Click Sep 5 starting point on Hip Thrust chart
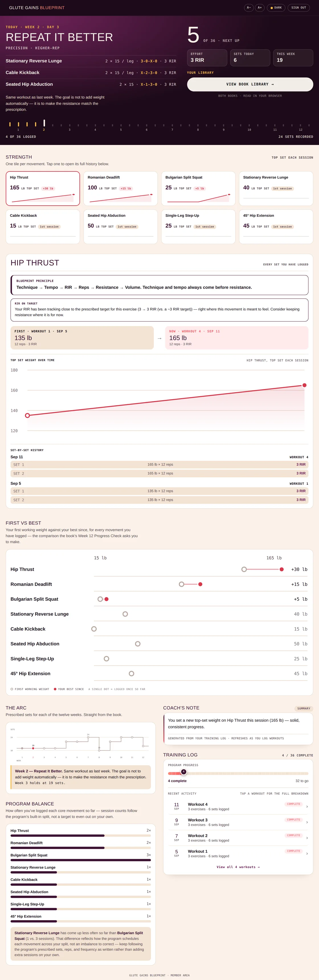Screen dimensions: 319x980 click(27, 416)
